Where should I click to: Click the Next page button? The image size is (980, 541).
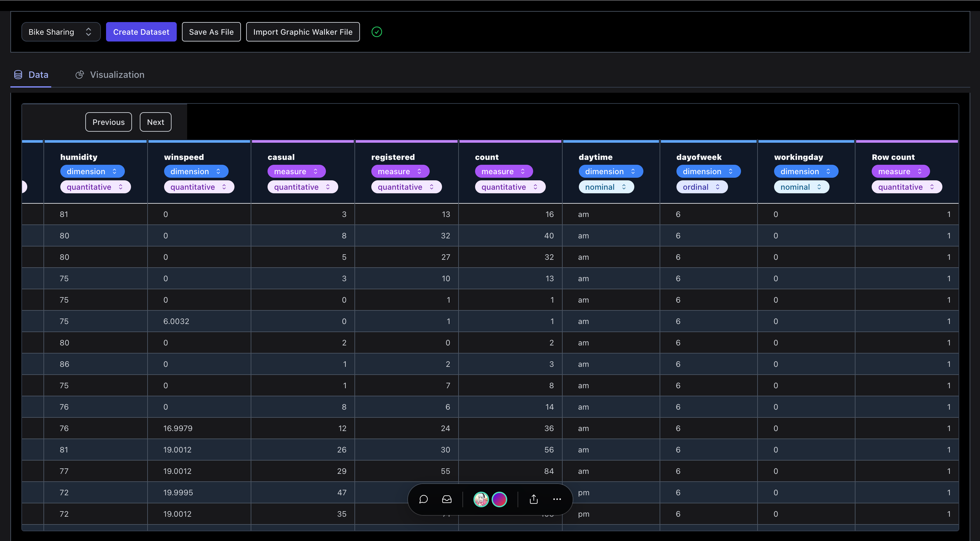(x=155, y=122)
